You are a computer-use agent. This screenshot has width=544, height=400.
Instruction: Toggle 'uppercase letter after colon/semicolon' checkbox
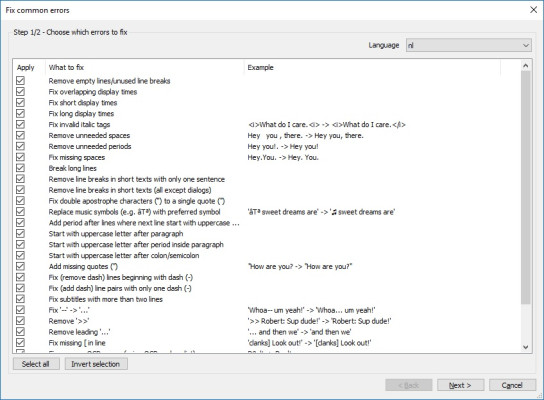[20, 255]
